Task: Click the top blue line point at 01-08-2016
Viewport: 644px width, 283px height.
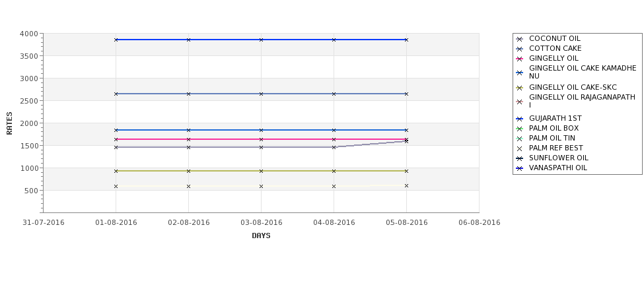Action: (116, 40)
